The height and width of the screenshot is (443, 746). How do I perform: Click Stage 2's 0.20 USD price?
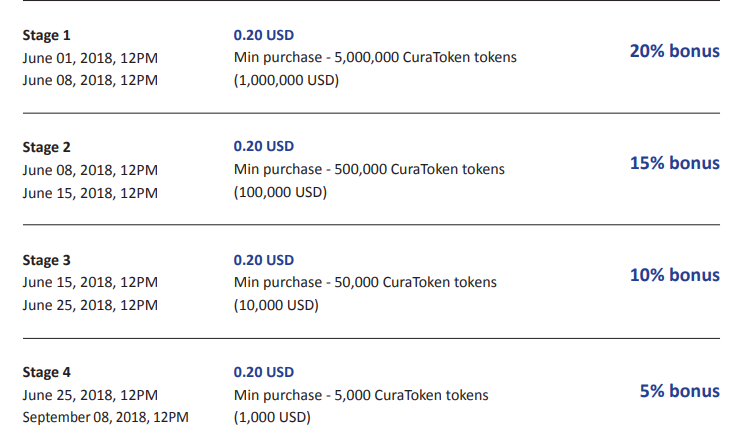click(x=264, y=147)
